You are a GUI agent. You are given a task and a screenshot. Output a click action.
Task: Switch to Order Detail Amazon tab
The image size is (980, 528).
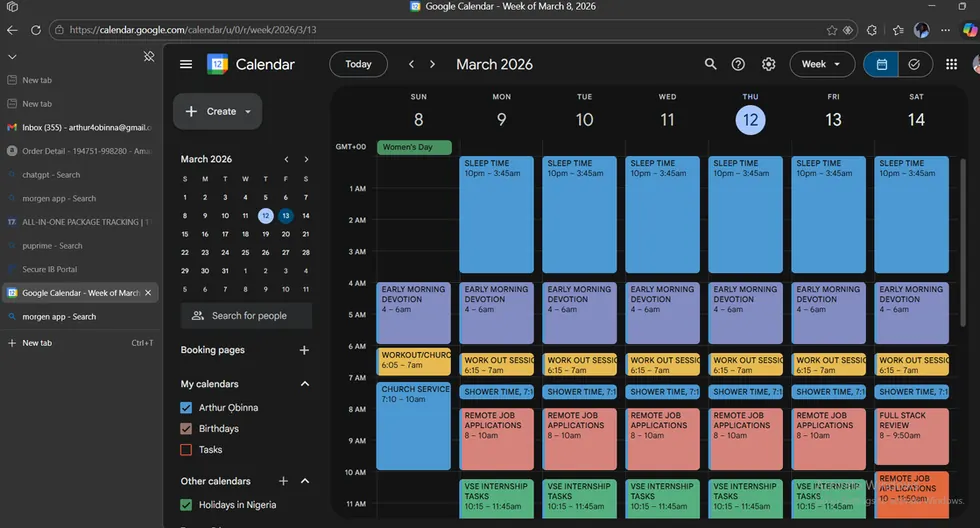(79, 151)
